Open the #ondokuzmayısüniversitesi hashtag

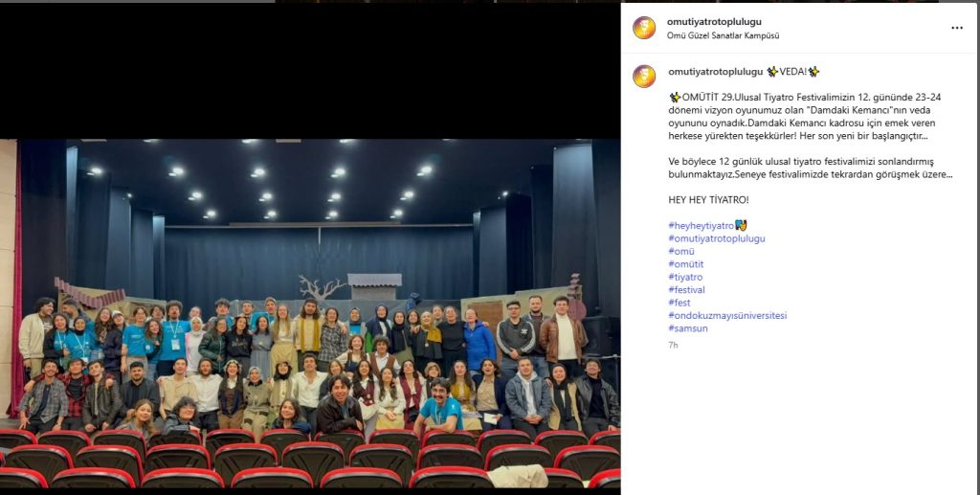(x=727, y=316)
